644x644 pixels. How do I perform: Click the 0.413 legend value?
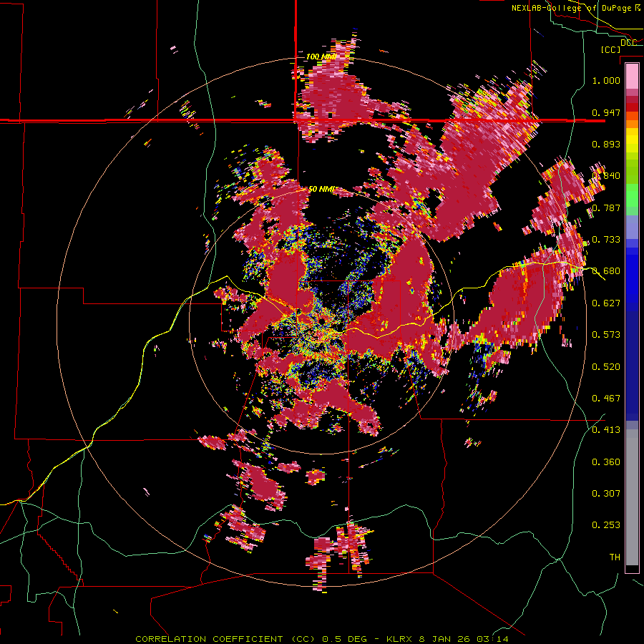tap(606, 430)
